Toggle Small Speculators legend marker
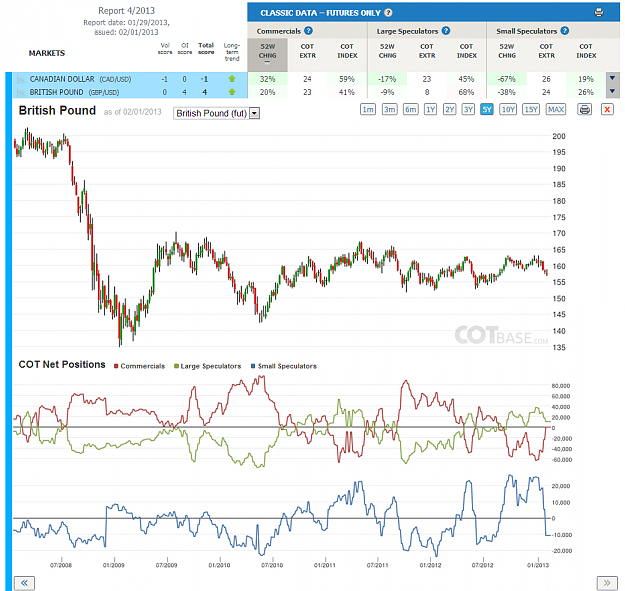Image resolution: width=625 pixels, height=591 pixels. coord(253,366)
